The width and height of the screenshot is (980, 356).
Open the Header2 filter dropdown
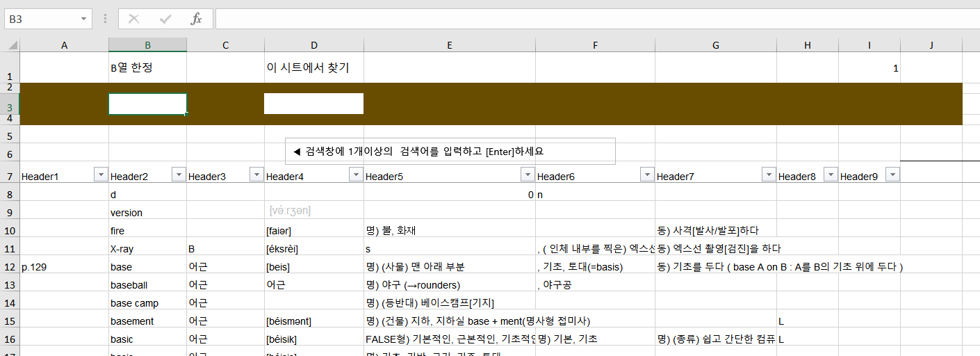tap(179, 175)
